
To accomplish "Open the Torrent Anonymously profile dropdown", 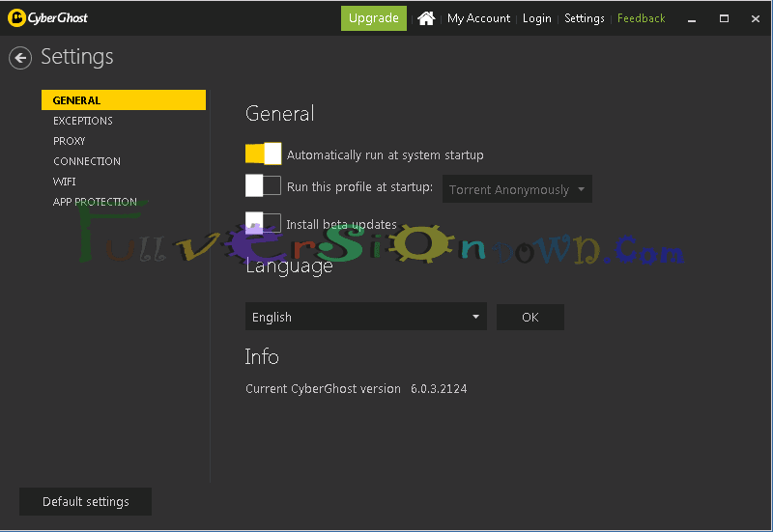I will click(x=517, y=189).
